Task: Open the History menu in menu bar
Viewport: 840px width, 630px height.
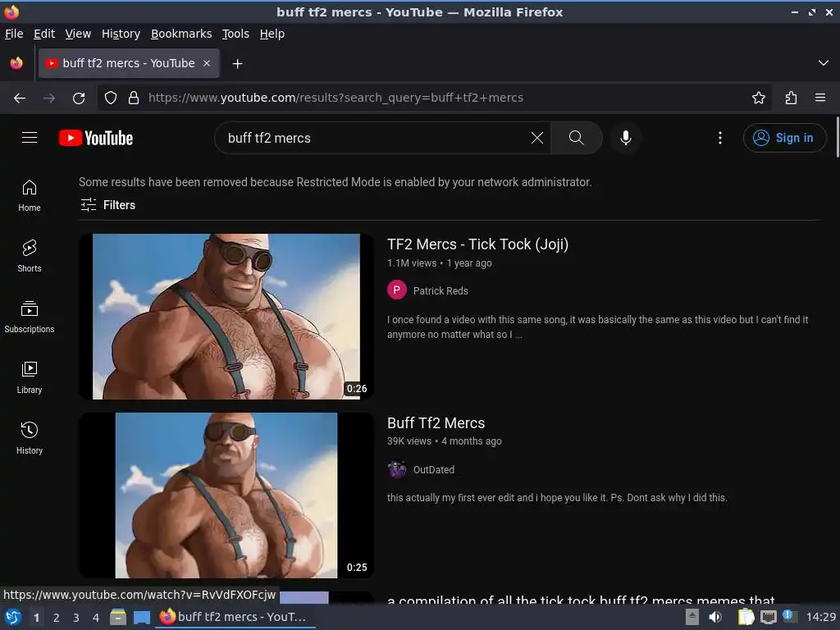Action: (x=121, y=34)
